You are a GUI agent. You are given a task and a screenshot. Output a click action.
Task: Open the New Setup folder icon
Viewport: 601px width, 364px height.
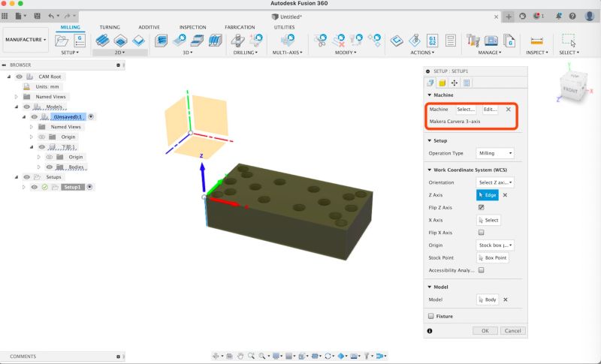62,41
